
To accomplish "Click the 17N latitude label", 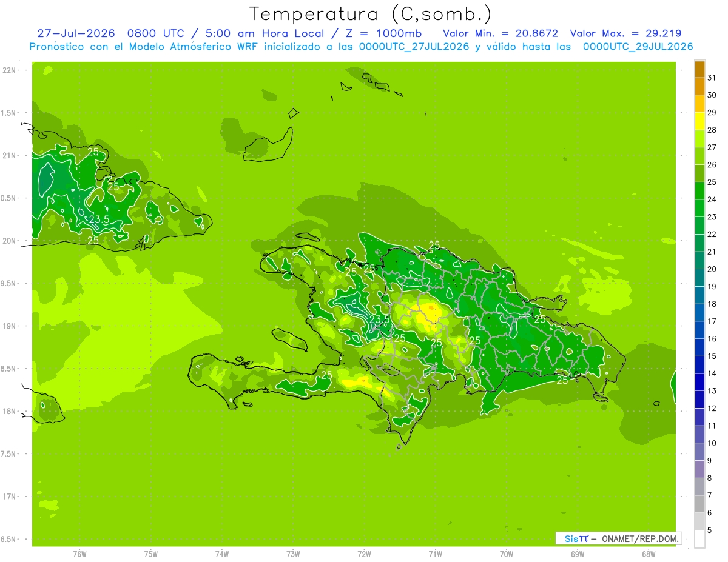I will 10,497.
